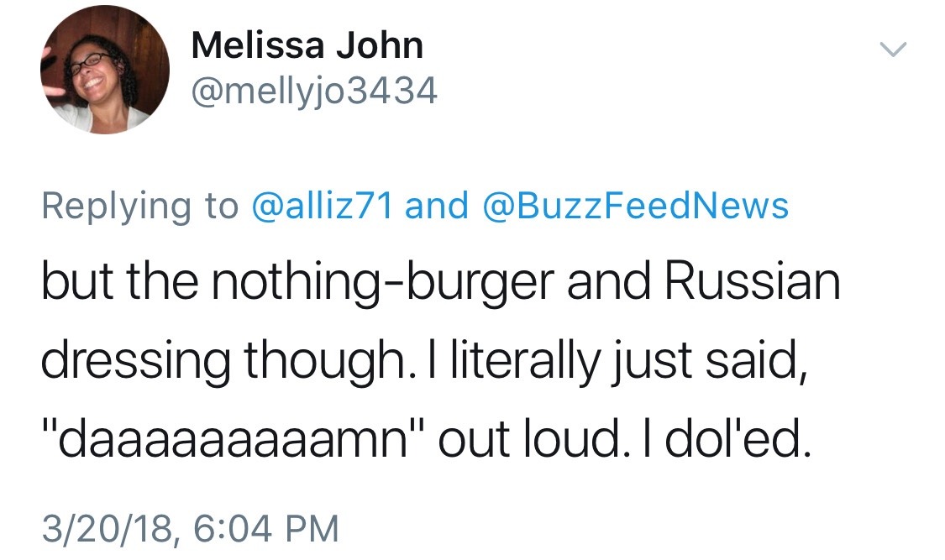Open the @mellyjo3434 handle
Viewport: 945px width, 560px height.
314,92
